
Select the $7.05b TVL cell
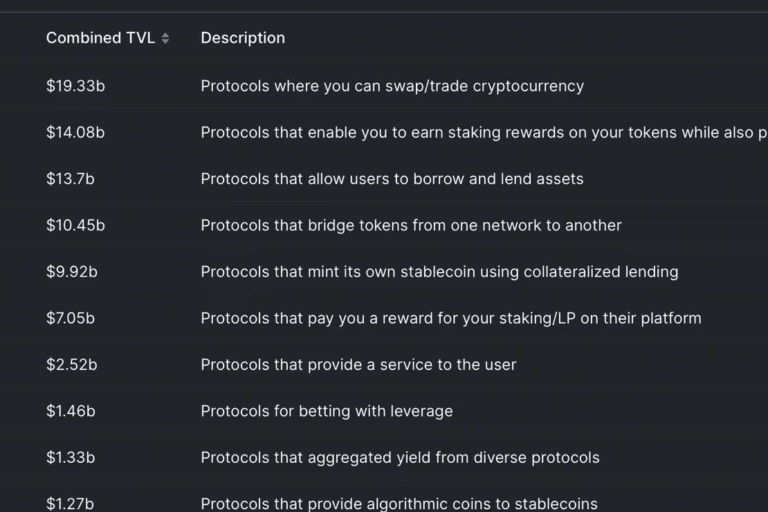71,318
